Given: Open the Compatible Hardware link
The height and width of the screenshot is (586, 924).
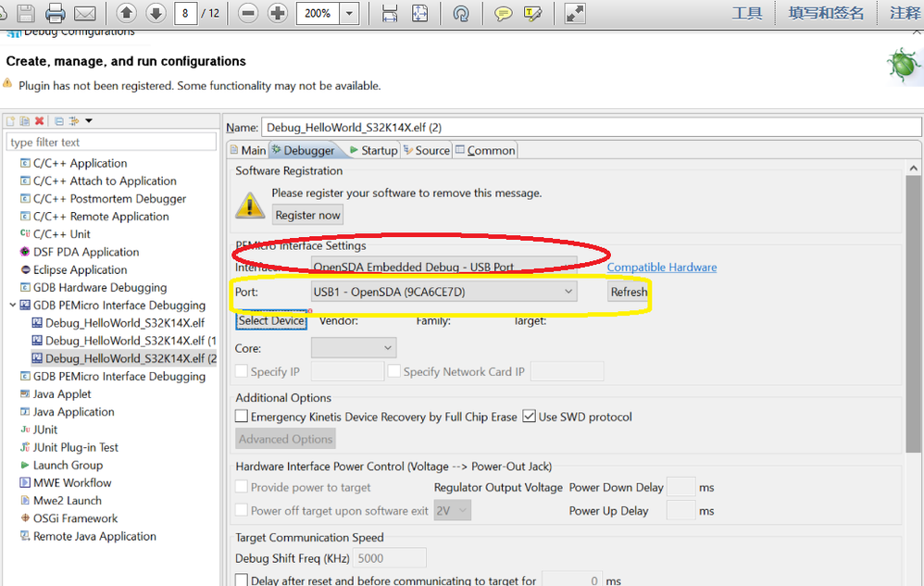Looking at the screenshot, I should tap(662, 267).
